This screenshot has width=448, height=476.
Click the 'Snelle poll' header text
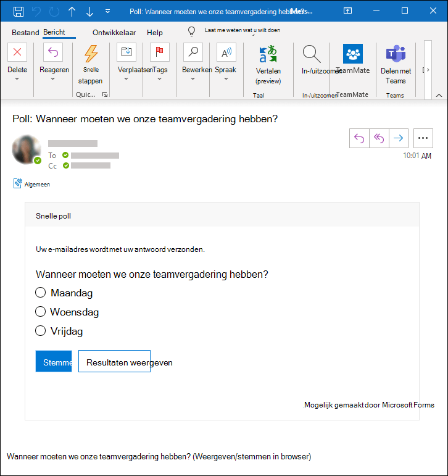54,216
